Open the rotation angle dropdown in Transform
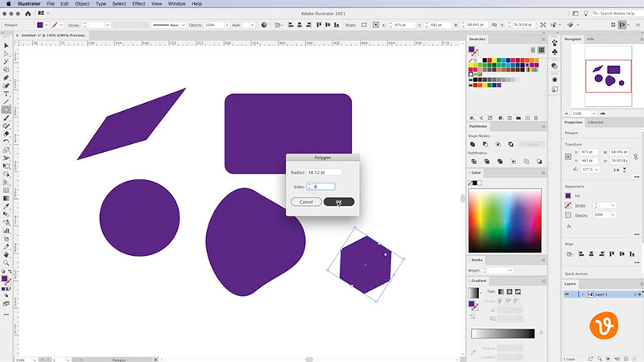 tap(597, 170)
